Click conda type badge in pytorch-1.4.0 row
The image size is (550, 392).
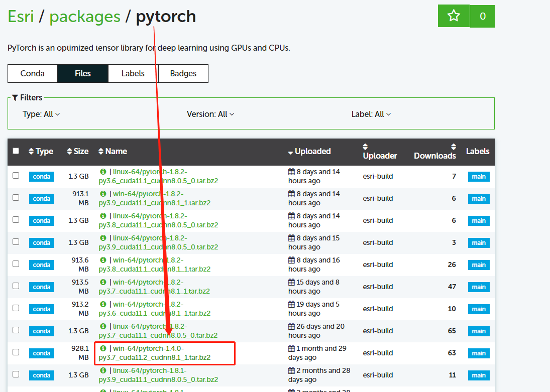pos(42,353)
